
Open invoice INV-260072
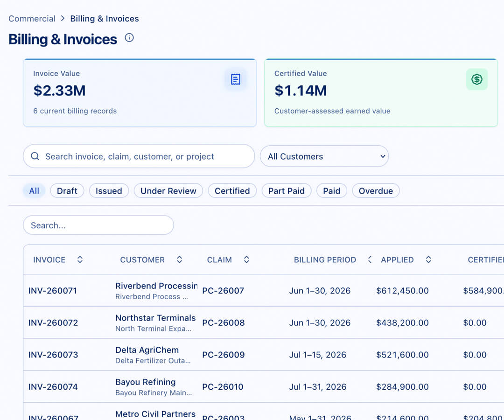coord(53,322)
